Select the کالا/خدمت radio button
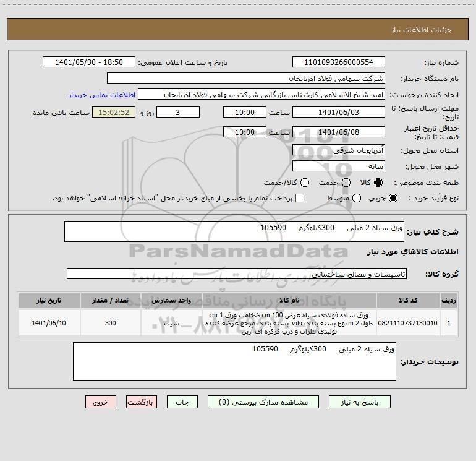The width and height of the screenshot is (476, 461). pos(305,183)
